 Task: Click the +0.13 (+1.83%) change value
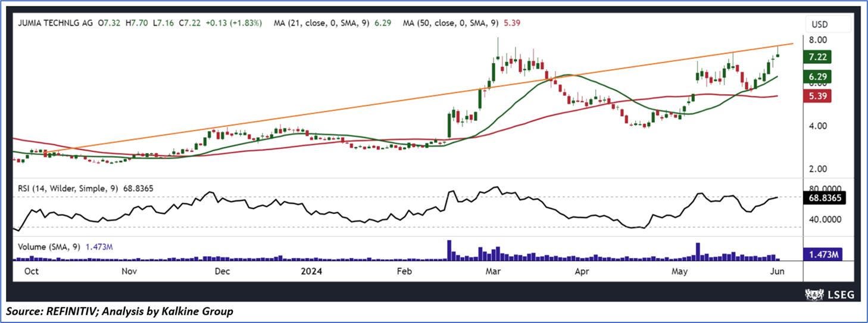pos(233,23)
